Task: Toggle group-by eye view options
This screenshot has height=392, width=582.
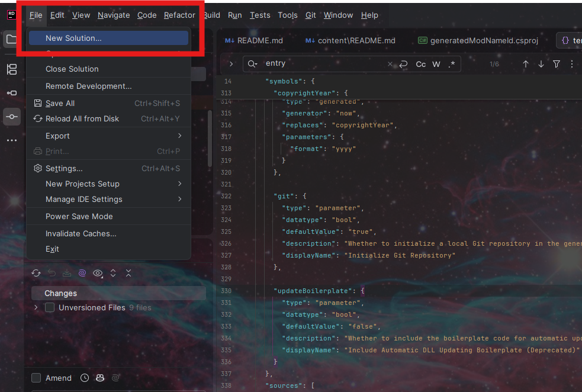Action: pyautogui.click(x=98, y=273)
